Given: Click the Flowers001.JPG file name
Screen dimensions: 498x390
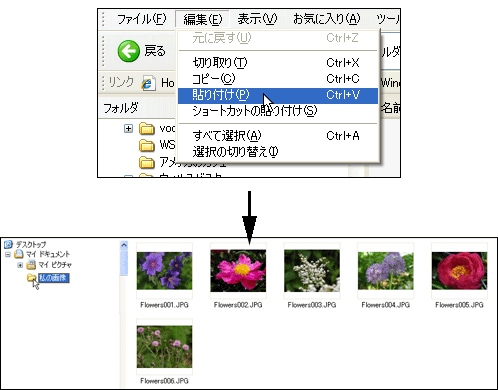Looking at the screenshot, I should [164, 305].
